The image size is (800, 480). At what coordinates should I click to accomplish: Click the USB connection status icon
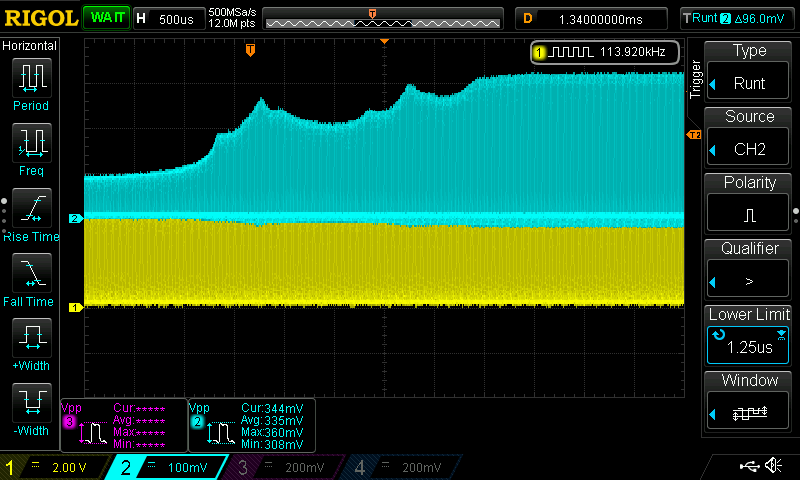[748, 466]
